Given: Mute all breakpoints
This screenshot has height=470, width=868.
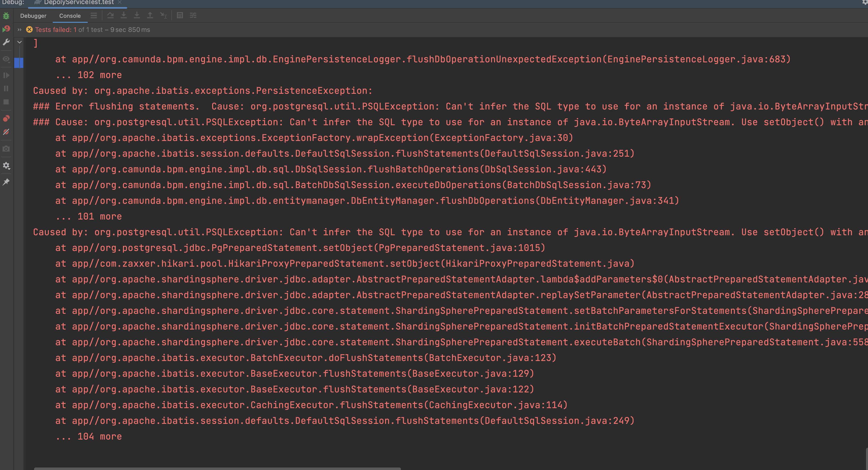Looking at the screenshot, I should click(6, 132).
